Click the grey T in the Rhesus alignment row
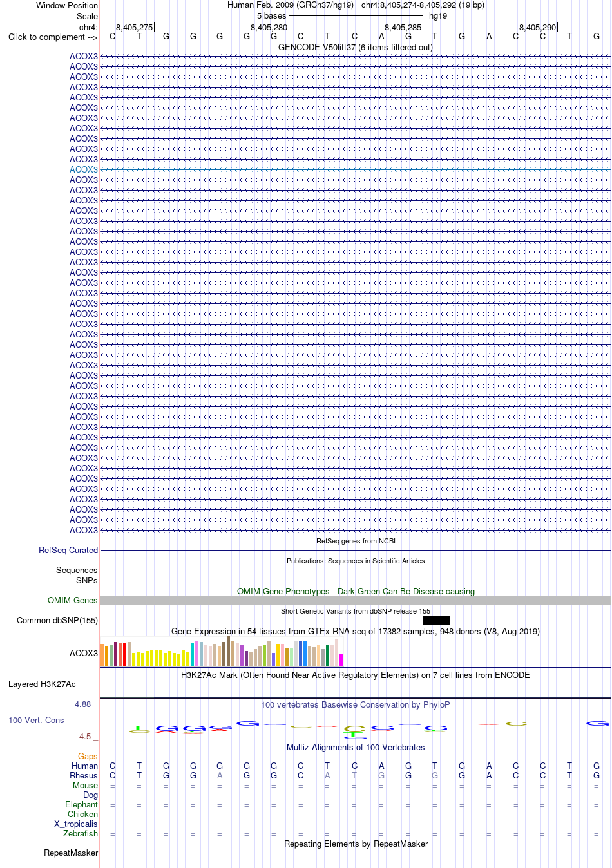Screen dimensions: 612x868 tap(354, 775)
